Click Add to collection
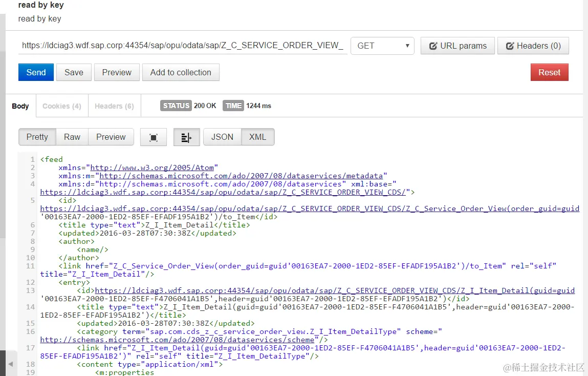588x376 pixels. point(181,72)
